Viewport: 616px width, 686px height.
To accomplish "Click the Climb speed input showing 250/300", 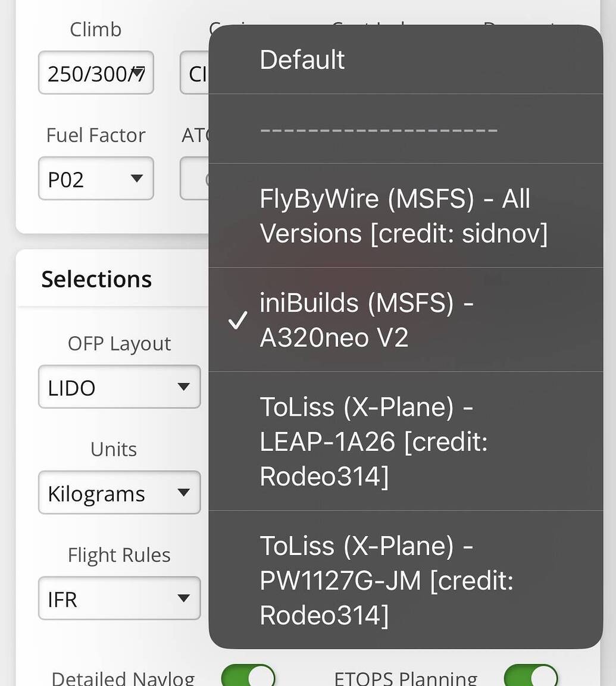I will pos(95,73).
